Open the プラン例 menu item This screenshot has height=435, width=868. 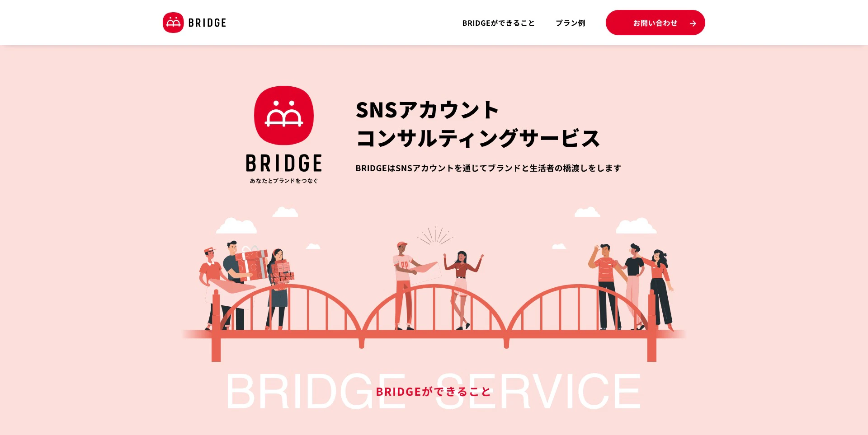(570, 23)
